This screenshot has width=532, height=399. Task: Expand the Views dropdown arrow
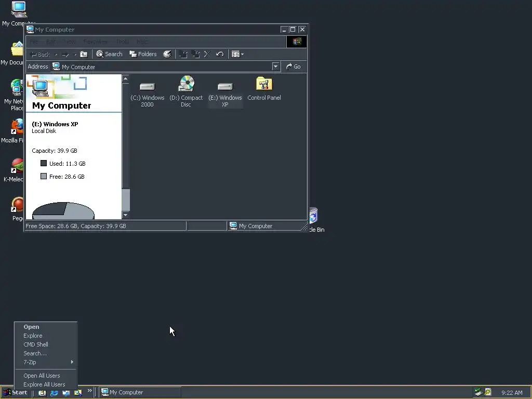(x=242, y=54)
